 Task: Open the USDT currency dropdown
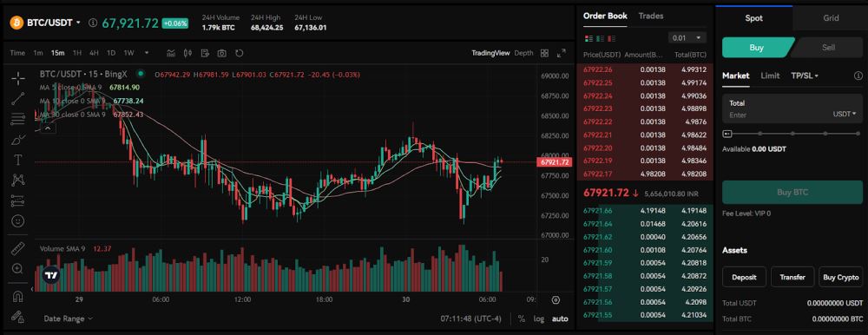(845, 114)
